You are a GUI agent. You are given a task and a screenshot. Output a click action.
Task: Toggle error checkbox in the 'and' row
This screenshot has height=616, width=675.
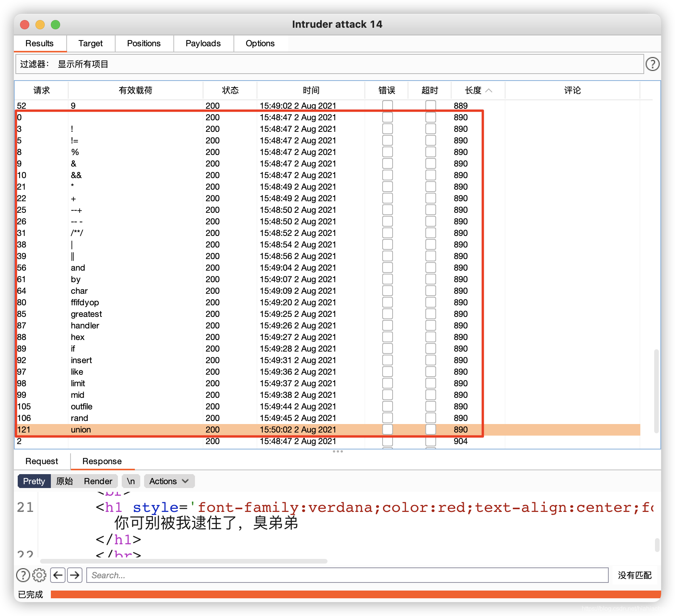pos(388,268)
